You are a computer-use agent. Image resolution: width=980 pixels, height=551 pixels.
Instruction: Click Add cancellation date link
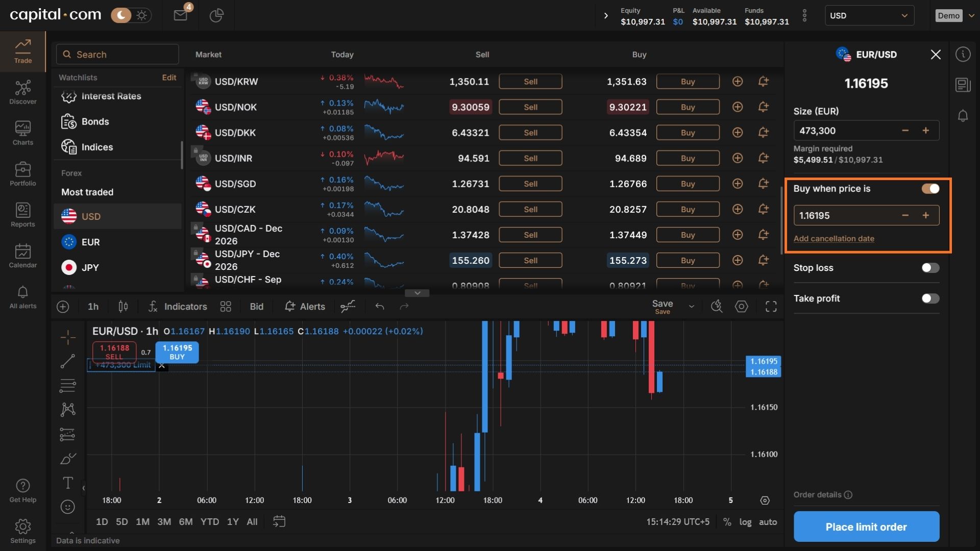[834, 238]
